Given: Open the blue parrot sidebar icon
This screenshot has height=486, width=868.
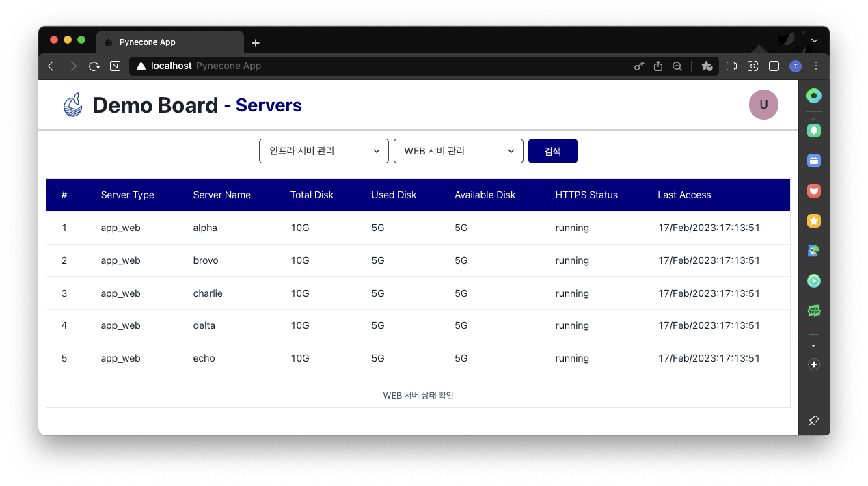Looking at the screenshot, I should coord(813,251).
